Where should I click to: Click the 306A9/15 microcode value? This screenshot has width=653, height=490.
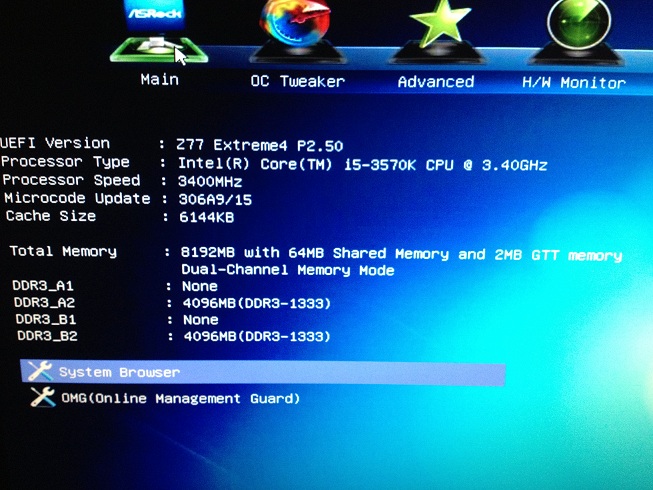tap(215, 200)
